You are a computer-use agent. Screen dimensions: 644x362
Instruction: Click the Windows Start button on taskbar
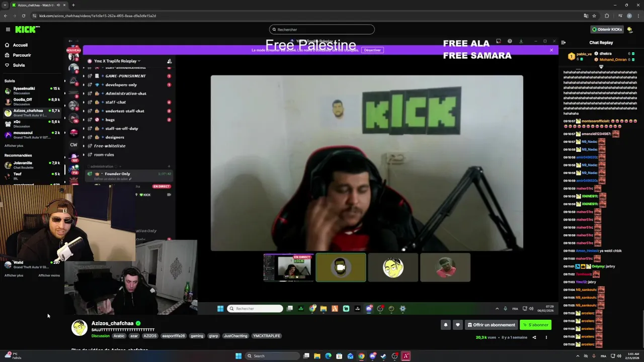pos(238,356)
